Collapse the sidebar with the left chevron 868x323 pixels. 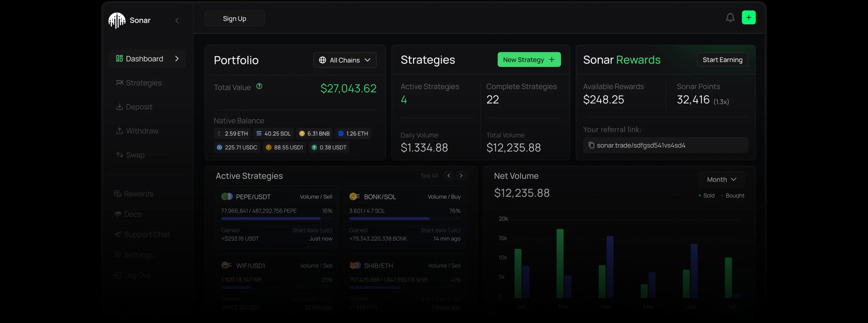click(x=177, y=21)
